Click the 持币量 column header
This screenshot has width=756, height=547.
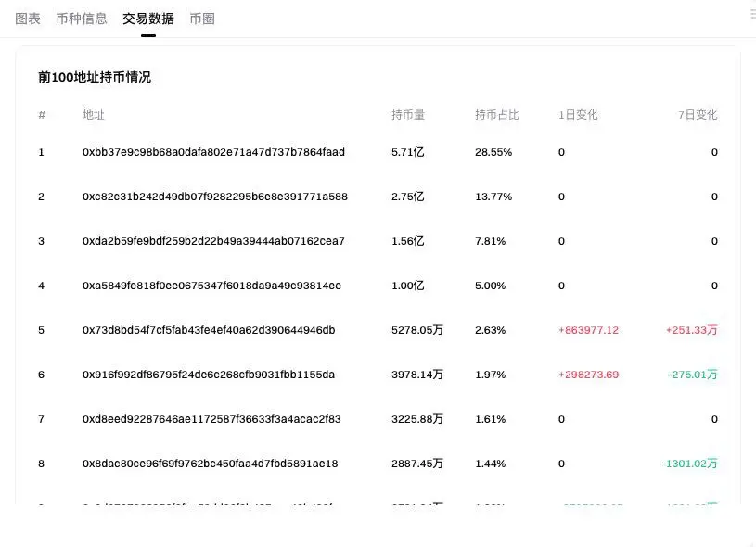(x=408, y=115)
